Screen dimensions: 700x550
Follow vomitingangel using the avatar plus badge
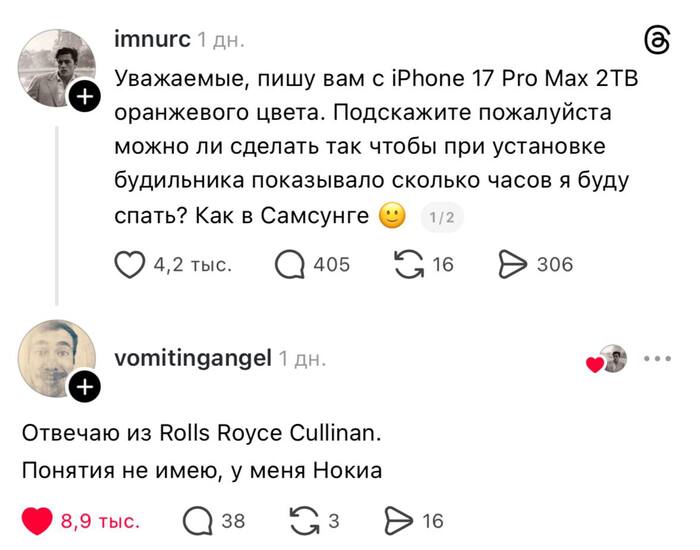point(85,387)
